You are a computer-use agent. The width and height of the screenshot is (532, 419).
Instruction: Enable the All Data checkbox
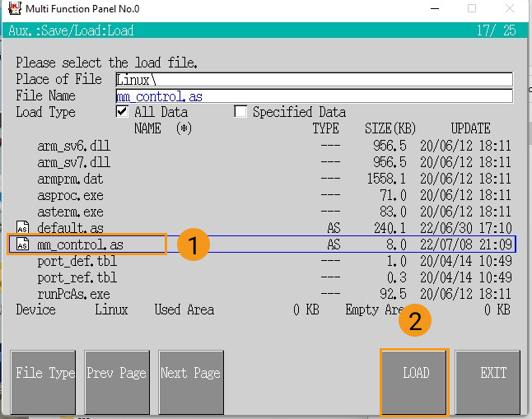point(123,112)
